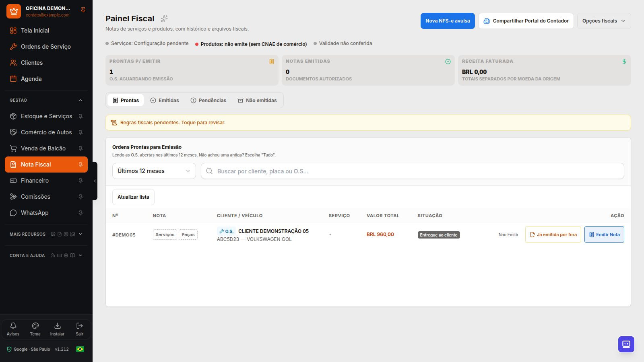This screenshot has width=644, height=362.
Task: Click the pin icon beside Oficina Demon
Action: [x=83, y=10]
